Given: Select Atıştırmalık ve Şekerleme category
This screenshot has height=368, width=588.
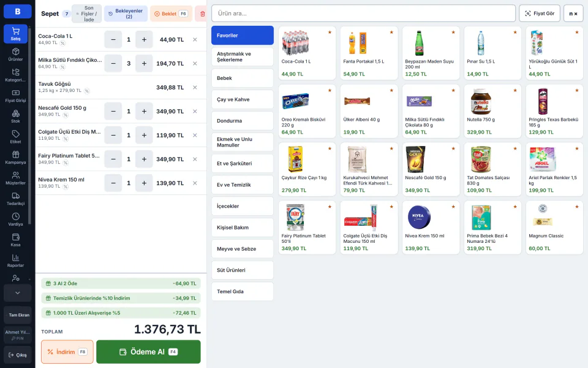Looking at the screenshot, I should pyautogui.click(x=243, y=56).
